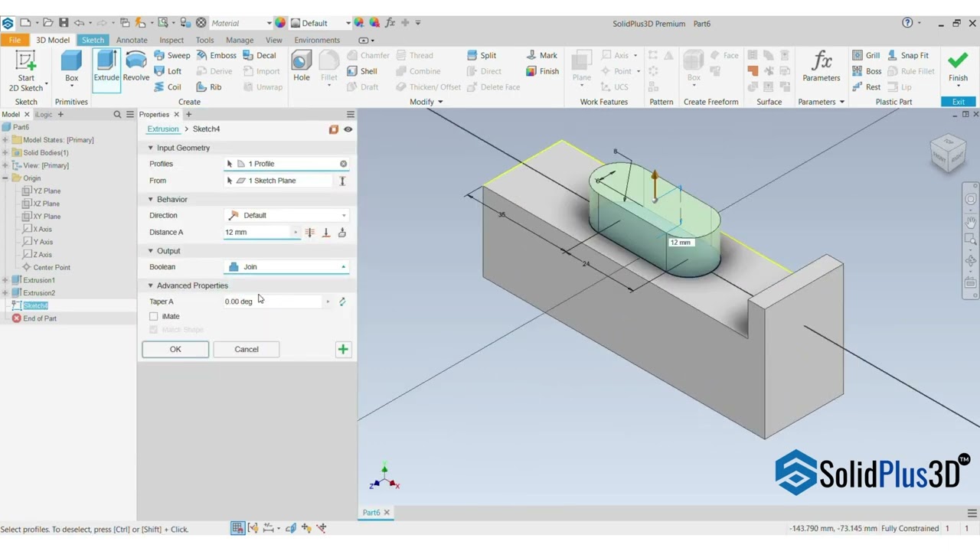Select the Emboss tool

[217, 55]
